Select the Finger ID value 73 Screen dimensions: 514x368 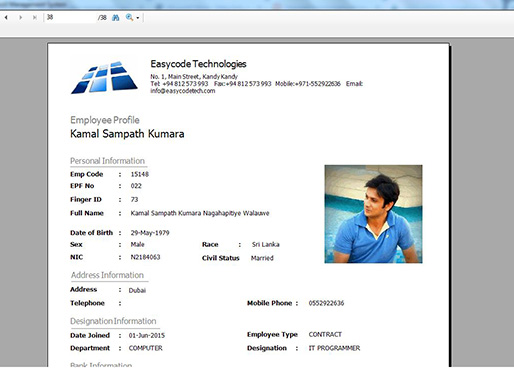(134, 199)
